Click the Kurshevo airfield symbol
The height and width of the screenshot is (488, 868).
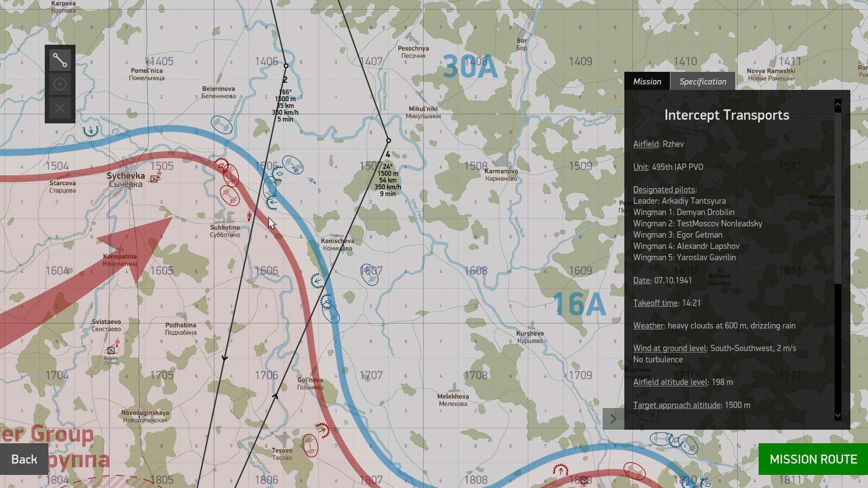coord(532,325)
